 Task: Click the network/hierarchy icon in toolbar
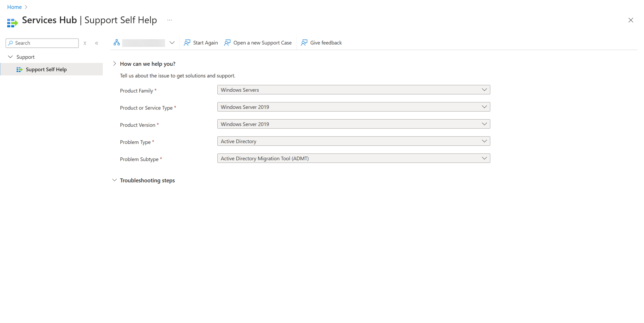coord(117,43)
